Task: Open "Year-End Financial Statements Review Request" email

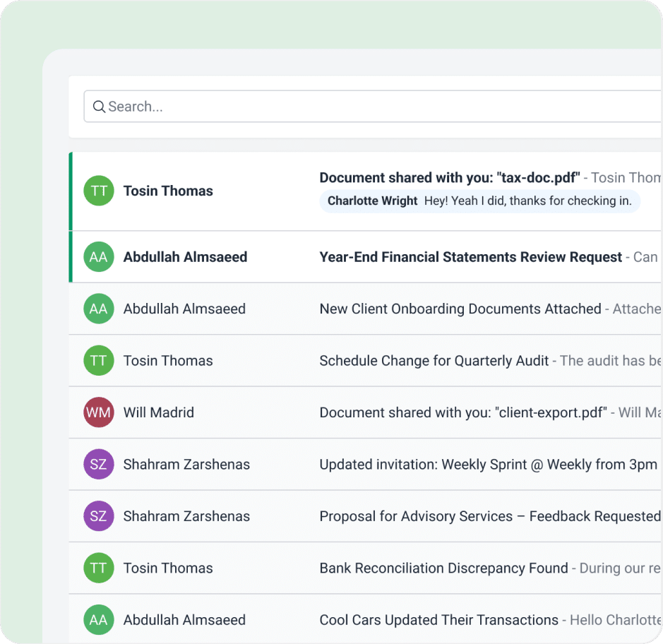Action: 471,256
